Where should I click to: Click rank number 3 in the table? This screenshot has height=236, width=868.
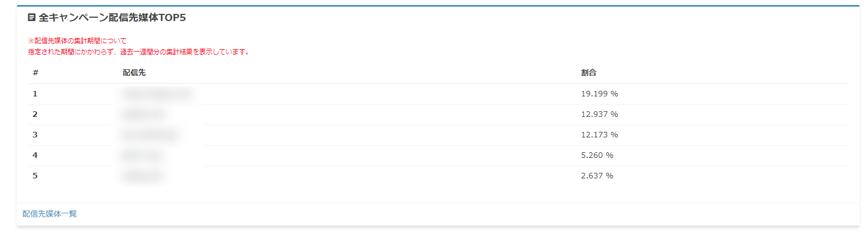point(35,135)
